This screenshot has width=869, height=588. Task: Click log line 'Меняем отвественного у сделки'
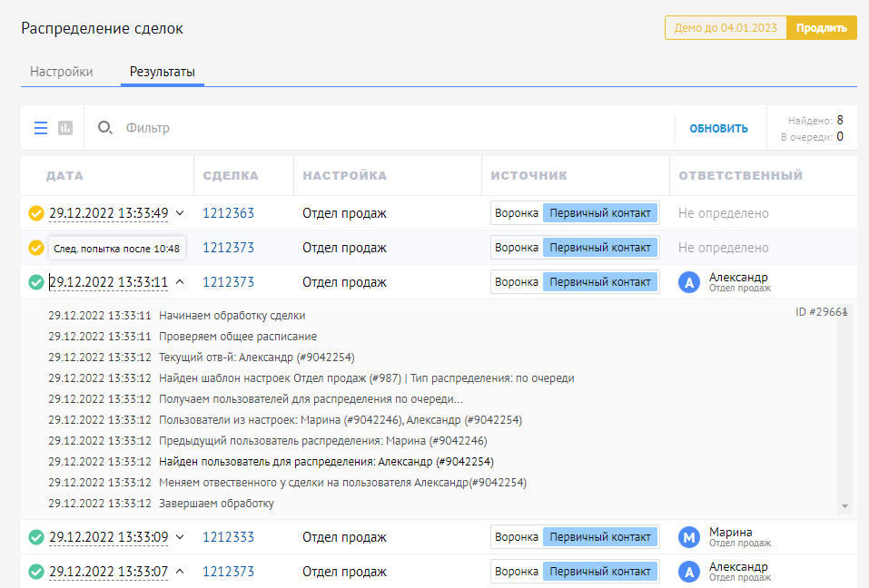pyautogui.click(x=342, y=483)
